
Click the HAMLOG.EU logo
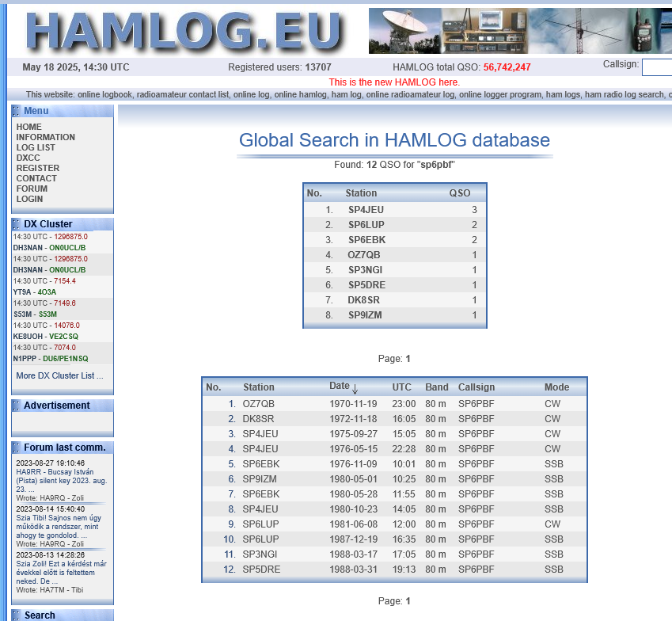click(184, 30)
